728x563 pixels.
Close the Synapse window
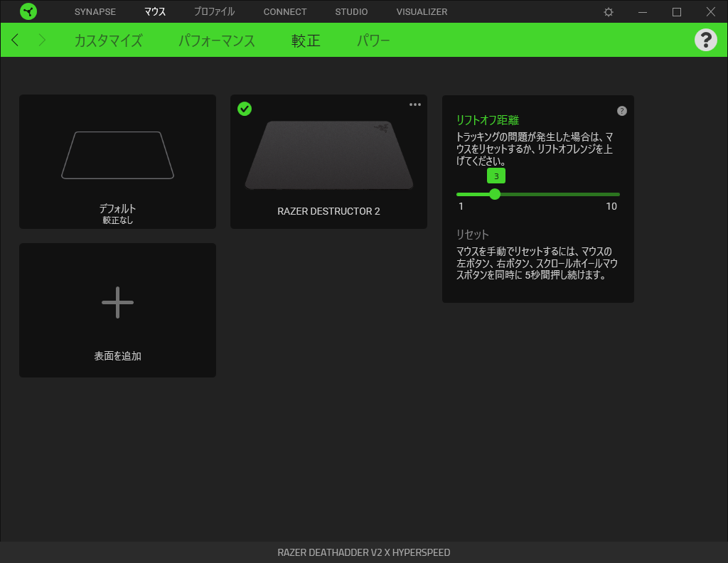pos(710,11)
